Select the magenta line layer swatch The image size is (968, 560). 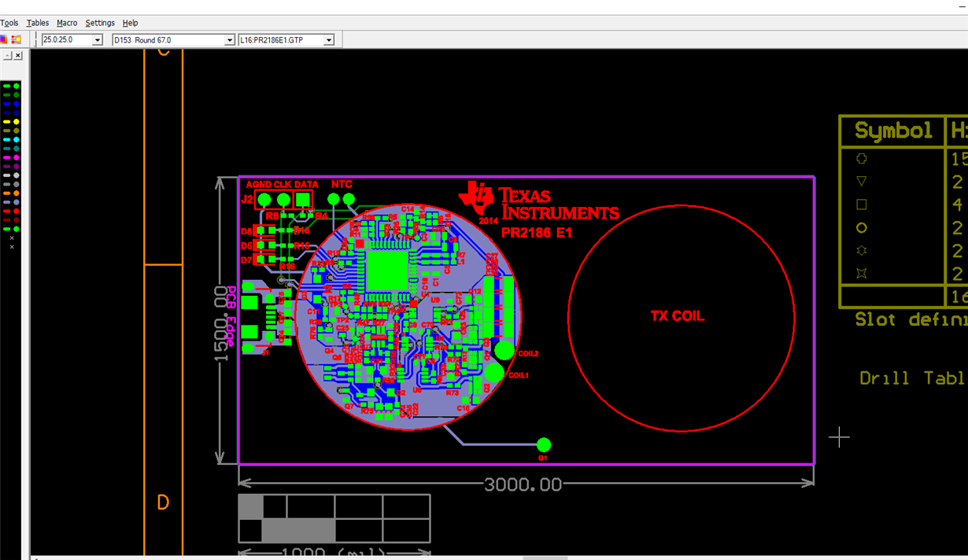tap(6, 157)
